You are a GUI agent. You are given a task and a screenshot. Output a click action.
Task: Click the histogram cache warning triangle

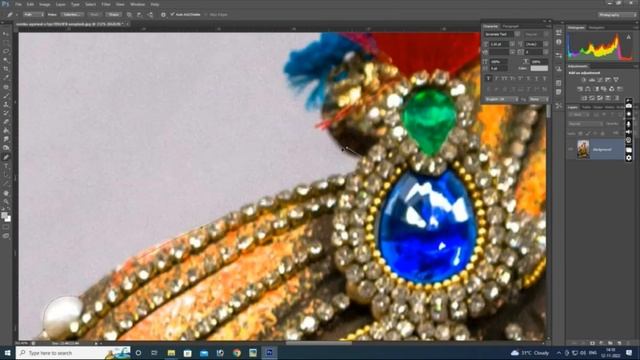629,37
